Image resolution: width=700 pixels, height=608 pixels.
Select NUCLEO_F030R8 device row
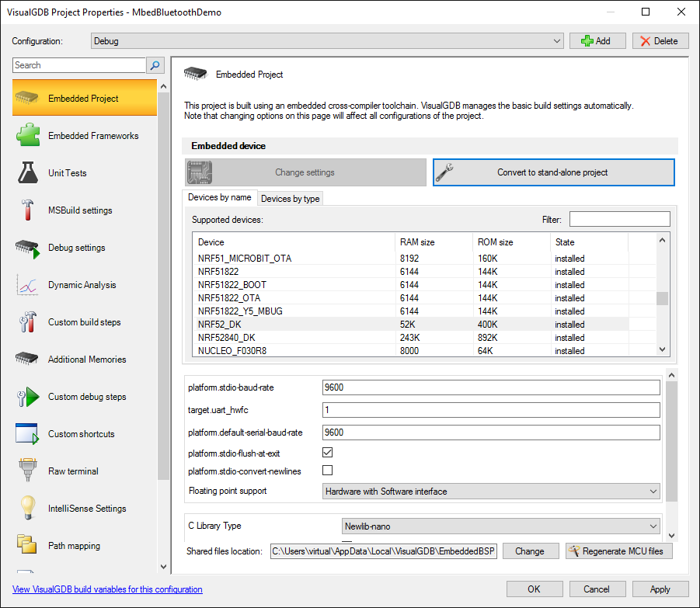pos(411,351)
